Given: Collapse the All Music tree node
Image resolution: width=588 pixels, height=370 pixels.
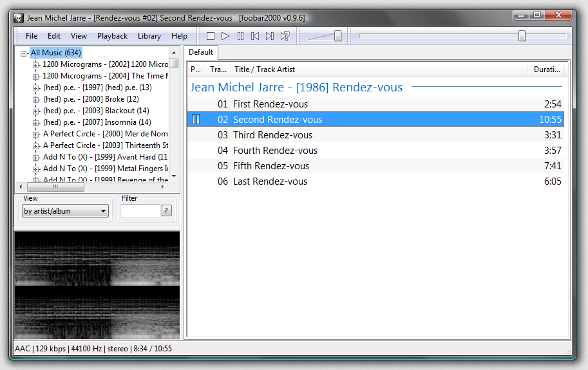Looking at the screenshot, I should pyautogui.click(x=24, y=53).
